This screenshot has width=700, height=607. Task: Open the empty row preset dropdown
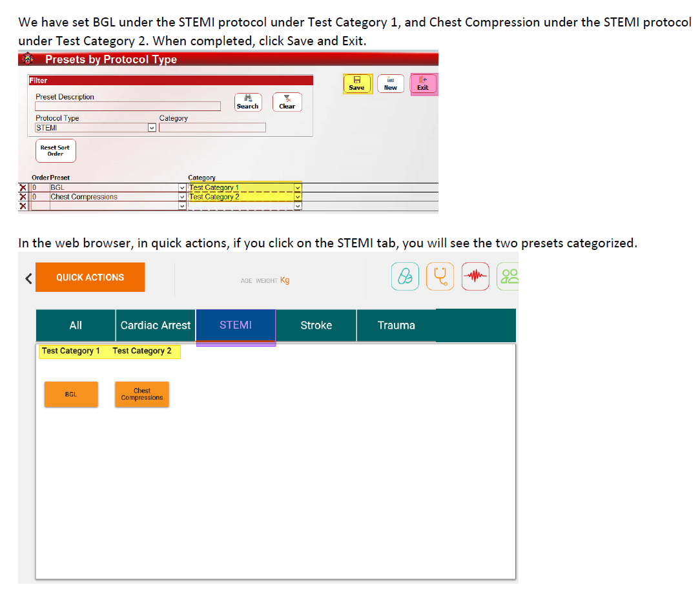point(182,206)
